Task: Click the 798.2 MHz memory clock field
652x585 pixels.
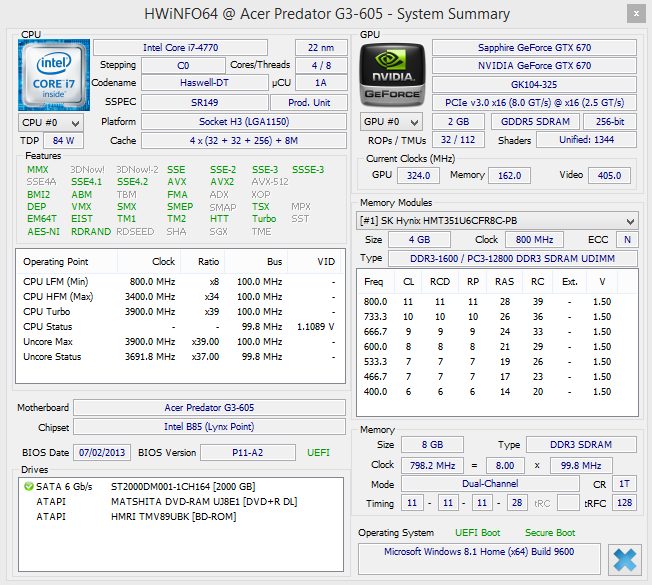Action: coord(432,465)
